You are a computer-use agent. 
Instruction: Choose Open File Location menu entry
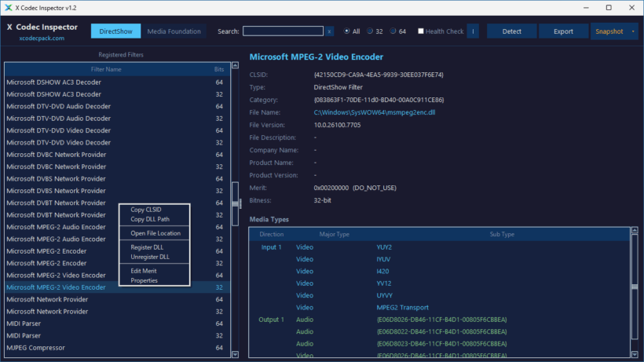[x=156, y=233]
